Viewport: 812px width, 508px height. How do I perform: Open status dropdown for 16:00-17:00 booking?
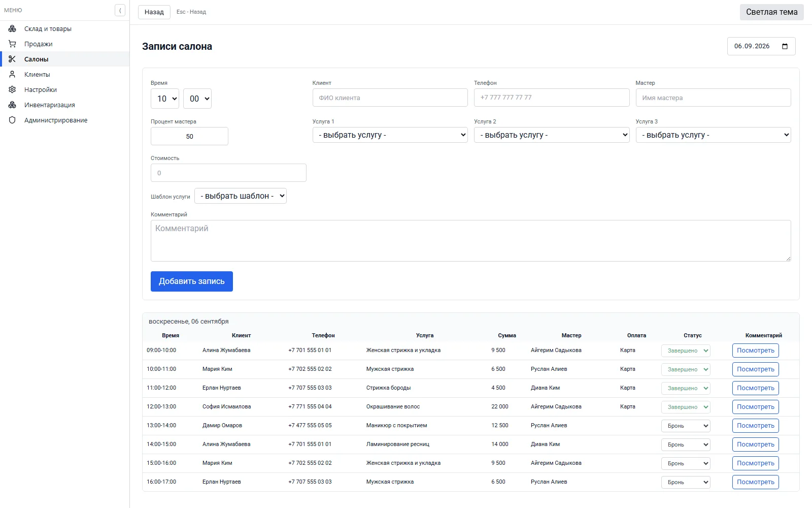click(x=686, y=482)
